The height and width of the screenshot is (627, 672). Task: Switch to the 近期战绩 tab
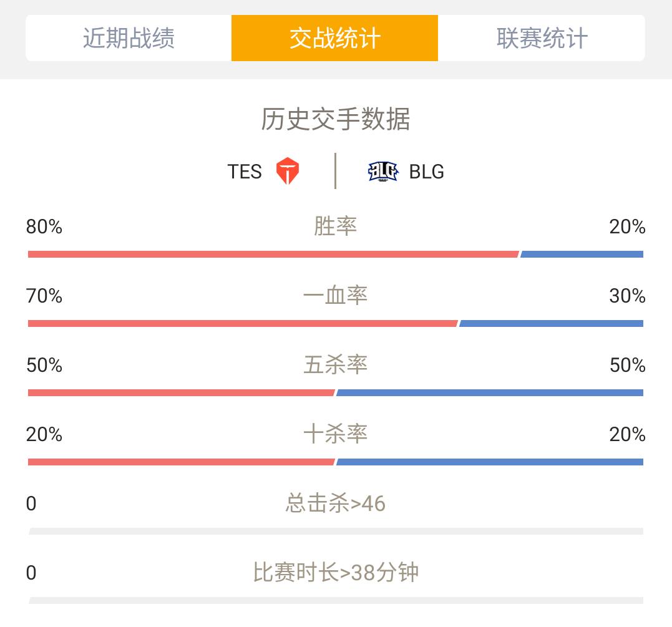129,38
